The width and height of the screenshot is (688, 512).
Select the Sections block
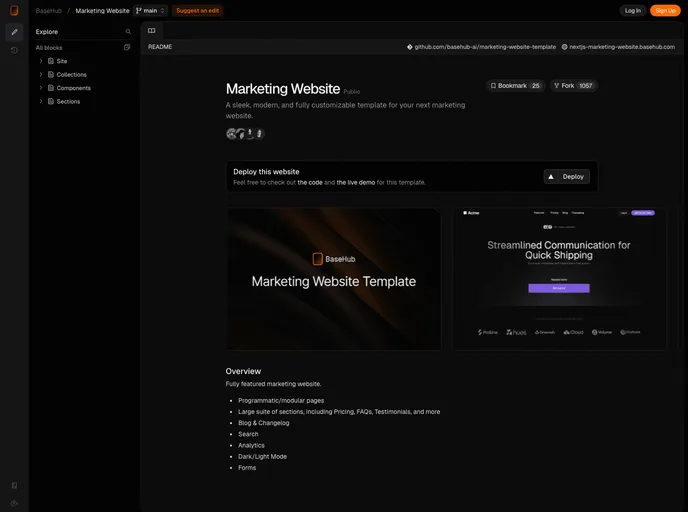(68, 101)
